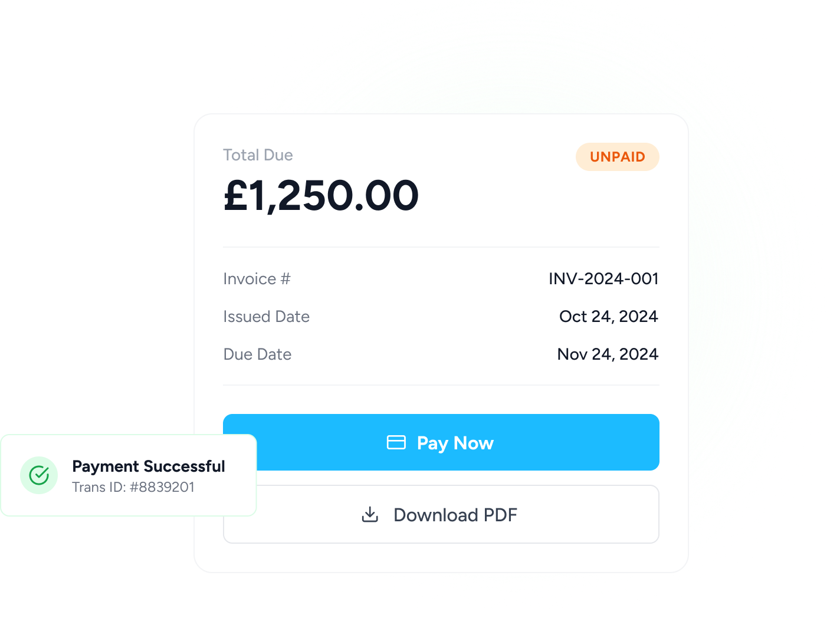840x618 pixels.
Task: Click the UNPAID status badge
Action: [x=617, y=157]
